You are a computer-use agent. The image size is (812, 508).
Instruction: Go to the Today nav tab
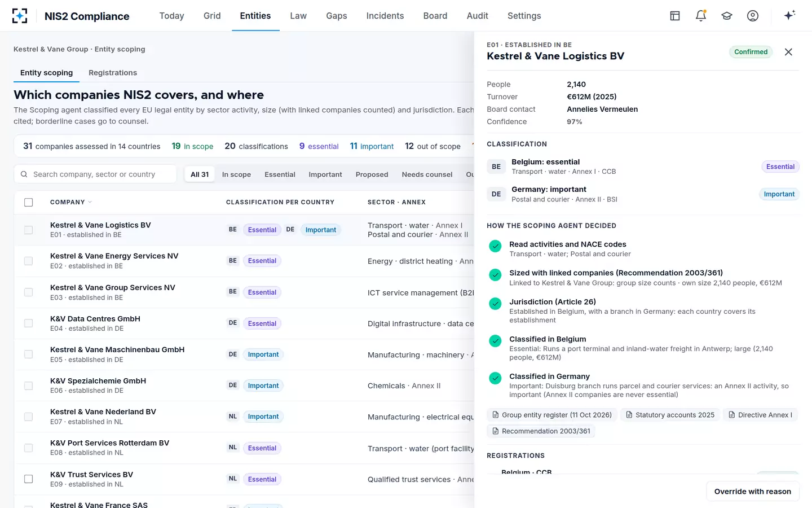[172, 16]
